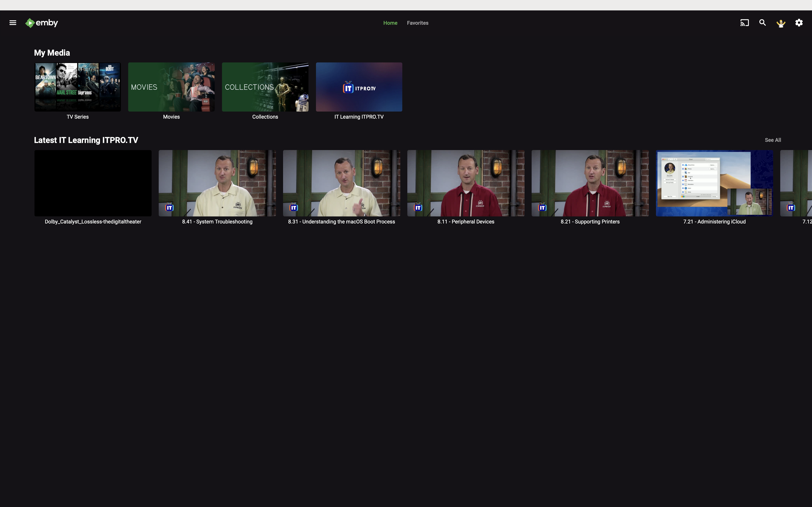Open the Movies library card

[x=171, y=87]
